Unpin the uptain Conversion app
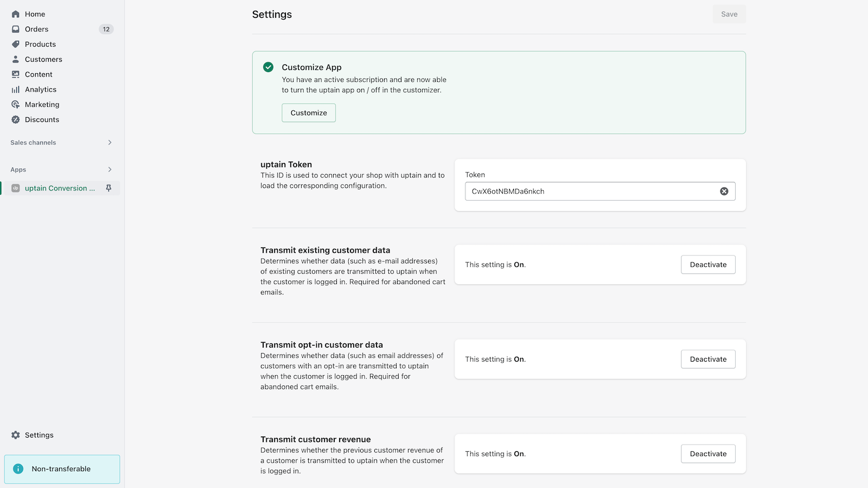868x488 pixels. pos(108,188)
